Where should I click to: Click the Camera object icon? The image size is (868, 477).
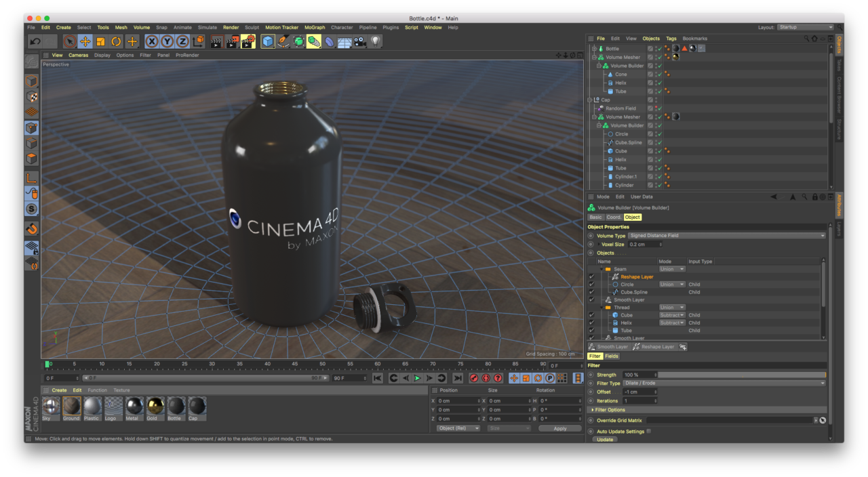coord(359,42)
